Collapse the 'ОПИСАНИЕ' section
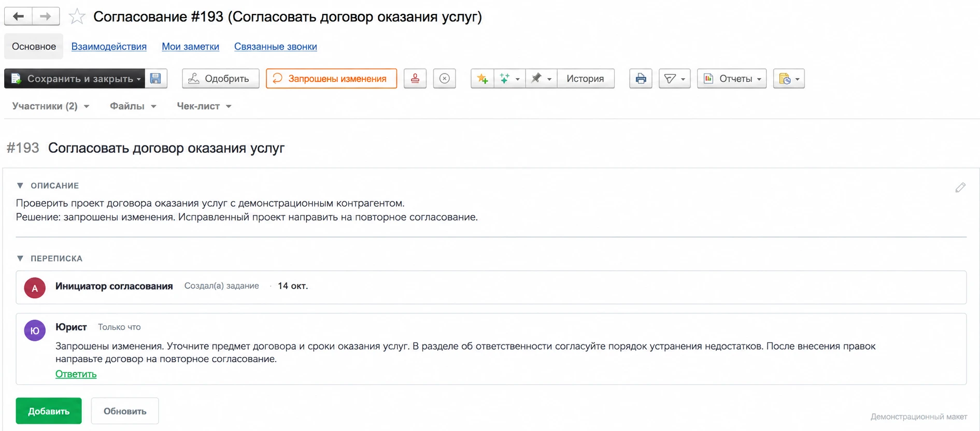 [20, 185]
